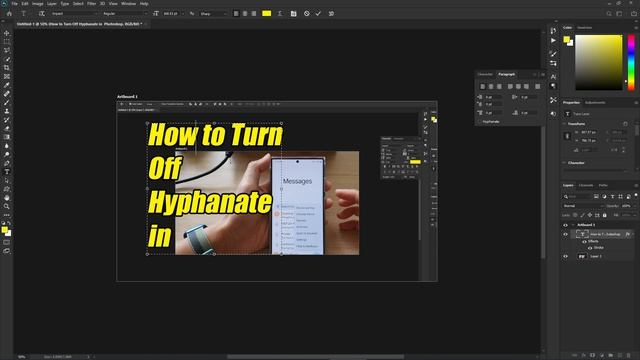
Task: Toggle text orientation in options bar
Action: pyautogui.click(x=41, y=13)
